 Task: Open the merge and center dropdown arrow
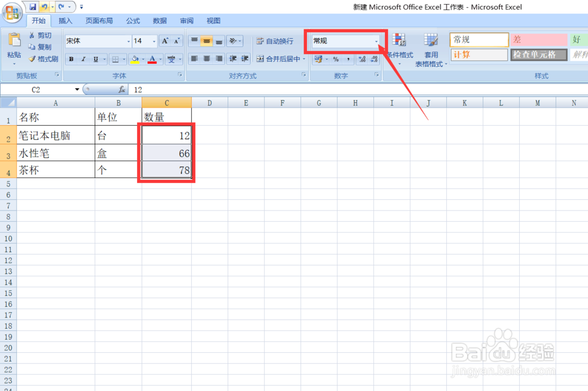point(304,59)
